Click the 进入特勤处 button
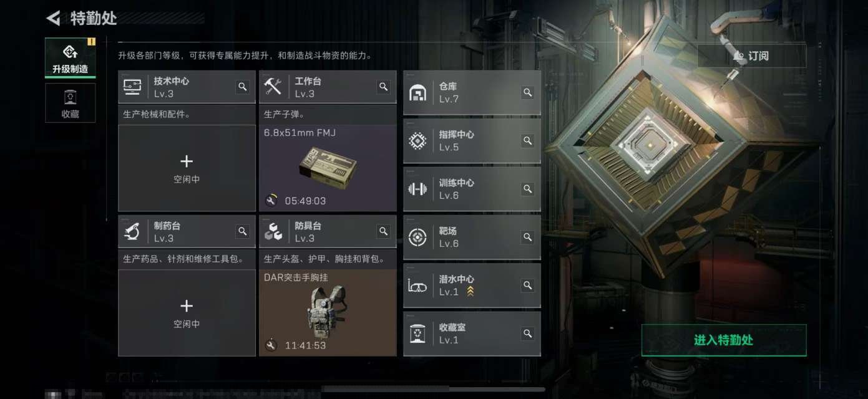The image size is (868, 399). [x=724, y=340]
